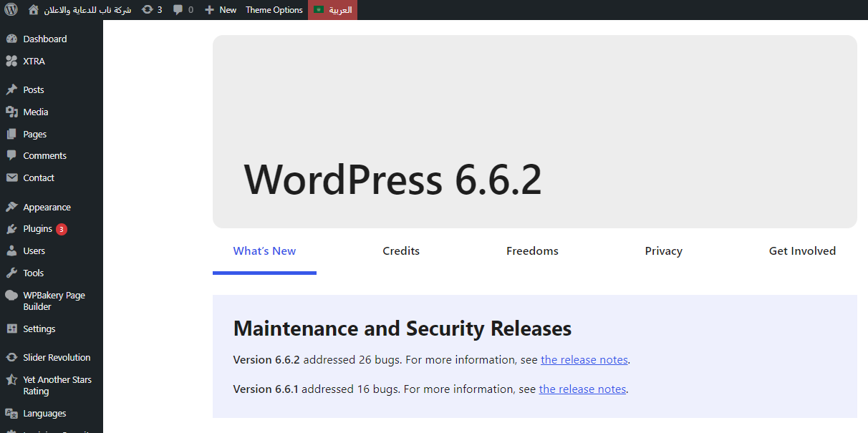Open the site home icon in admin bar
This screenshot has height=433, width=868.
(x=34, y=10)
